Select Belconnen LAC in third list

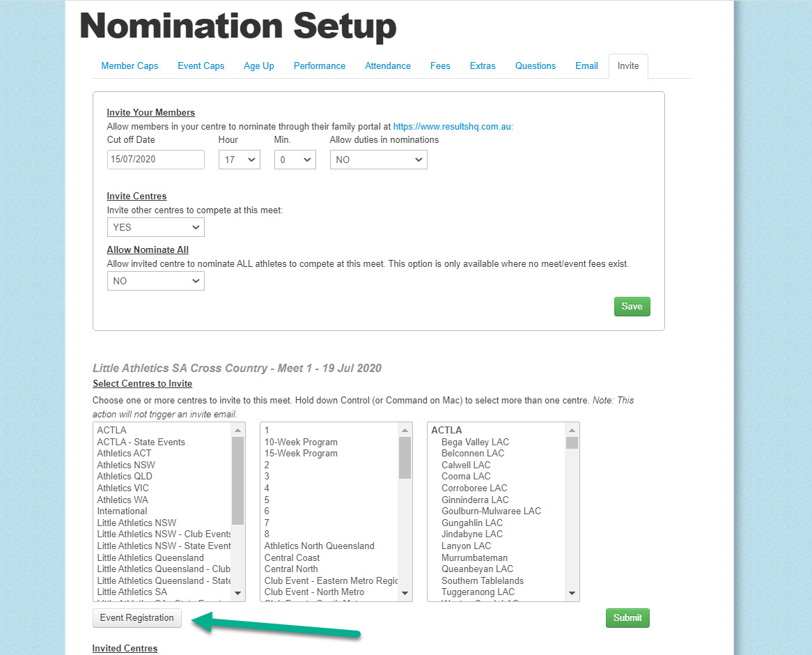(473, 454)
